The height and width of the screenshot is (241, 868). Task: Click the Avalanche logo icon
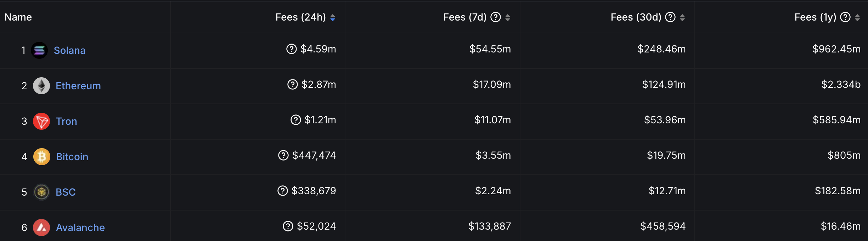click(x=41, y=228)
